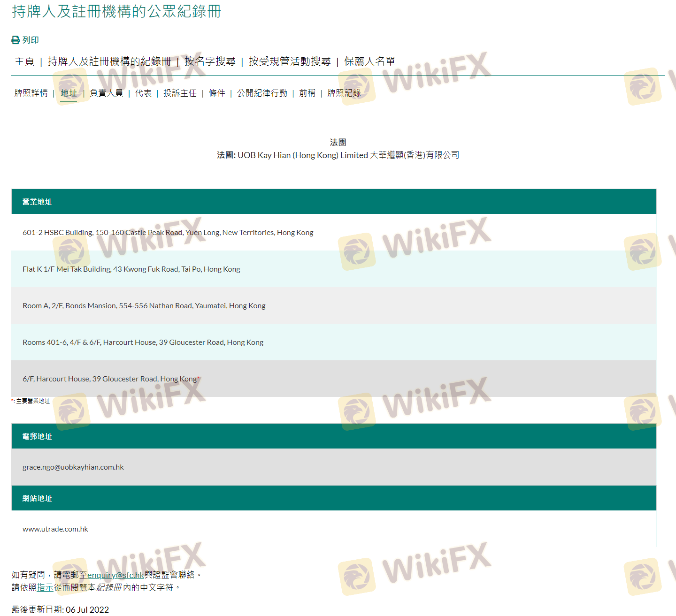Screen dimensions: 676x616
Task: Click the printer icon beside 列印
Action: click(15, 40)
